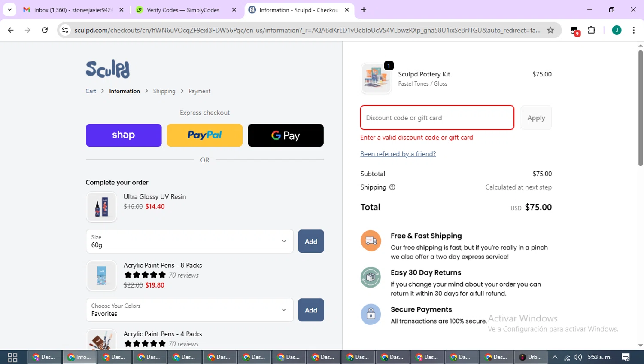Click the Ultra Glossy UV Resin thumbnail

tap(101, 207)
